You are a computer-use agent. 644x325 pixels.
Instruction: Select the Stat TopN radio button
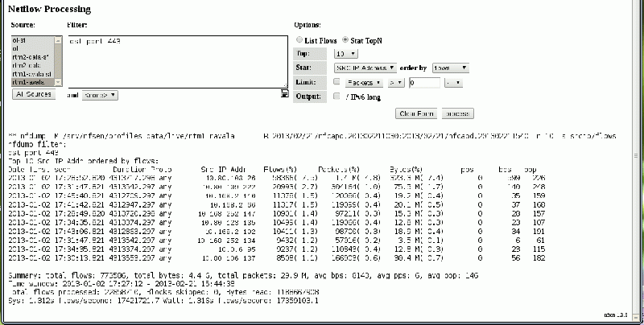pyautogui.click(x=345, y=39)
